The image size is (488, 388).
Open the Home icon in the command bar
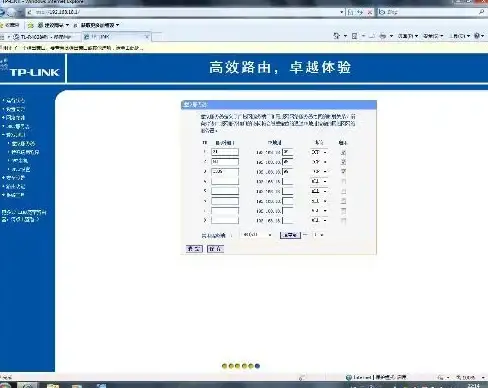[x=336, y=36]
